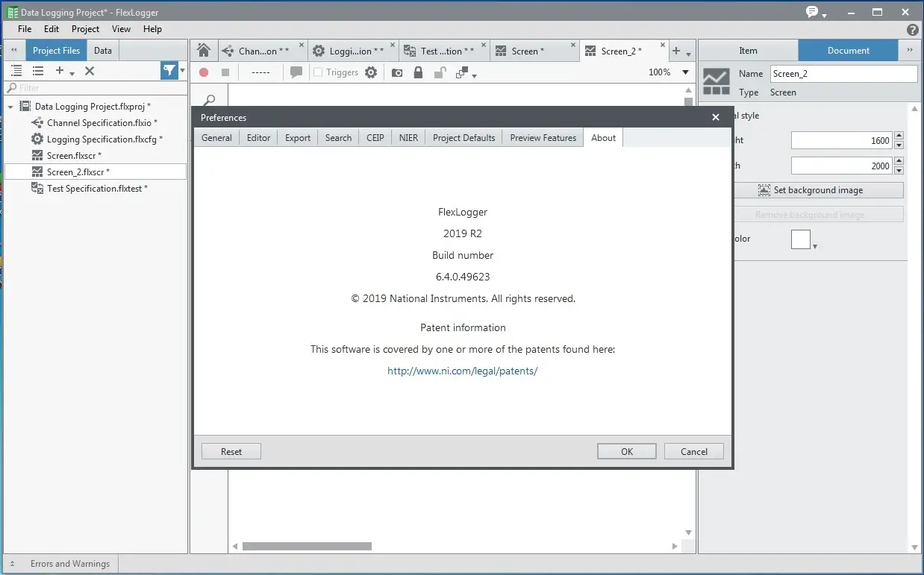Image resolution: width=924 pixels, height=575 pixels.
Task: Open the dropdown arrow next to filter funnel
Action: click(x=183, y=71)
